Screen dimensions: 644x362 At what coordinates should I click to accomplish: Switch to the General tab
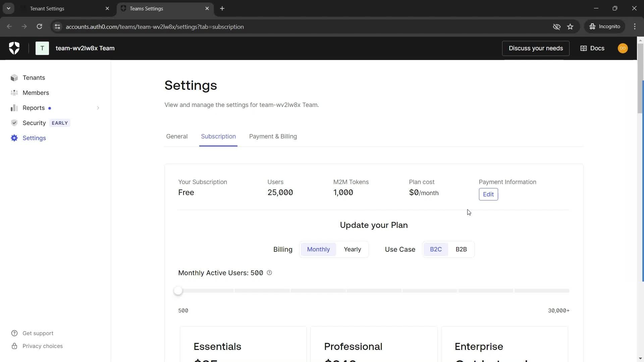(177, 136)
